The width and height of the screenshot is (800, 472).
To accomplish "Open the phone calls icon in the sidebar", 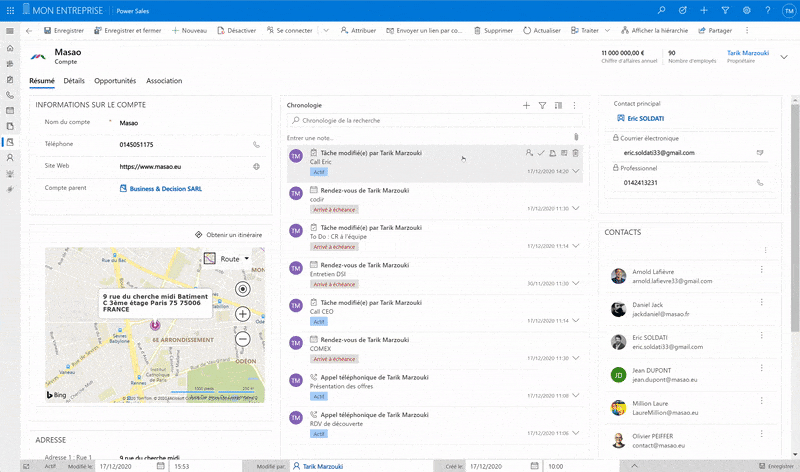I will click(x=10, y=95).
